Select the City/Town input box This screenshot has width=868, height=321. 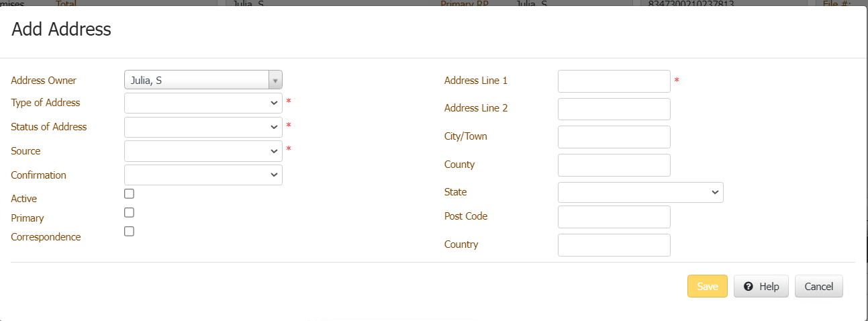tap(614, 137)
